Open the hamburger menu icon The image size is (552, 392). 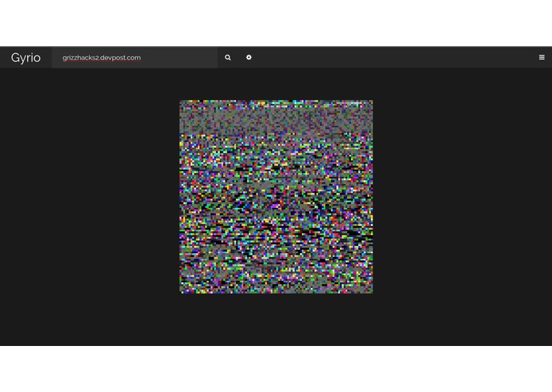click(x=542, y=57)
